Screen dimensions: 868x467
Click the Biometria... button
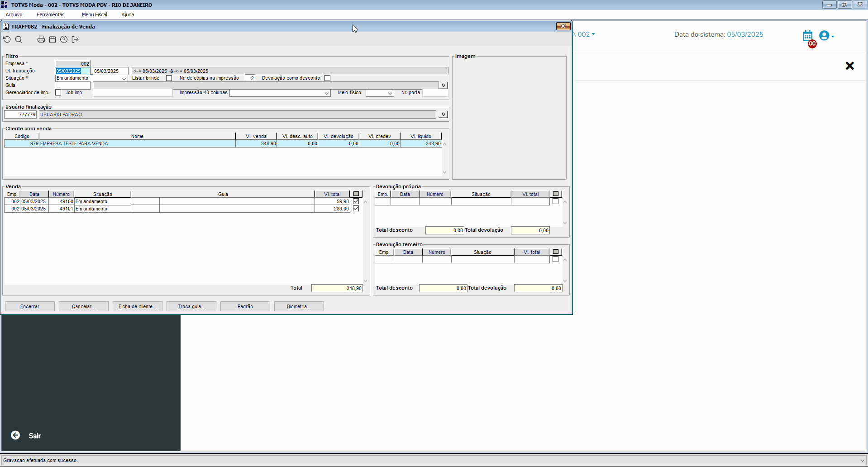click(299, 306)
